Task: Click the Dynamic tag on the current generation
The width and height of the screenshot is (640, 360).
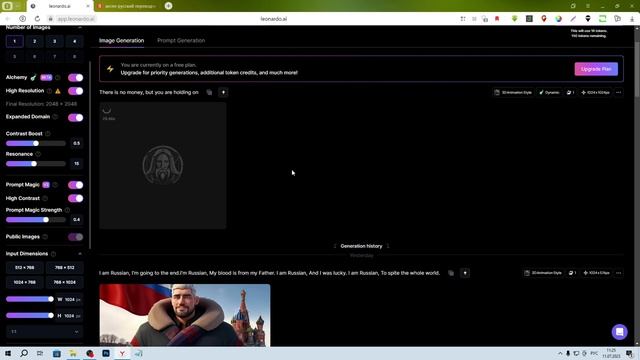Action: [x=549, y=93]
